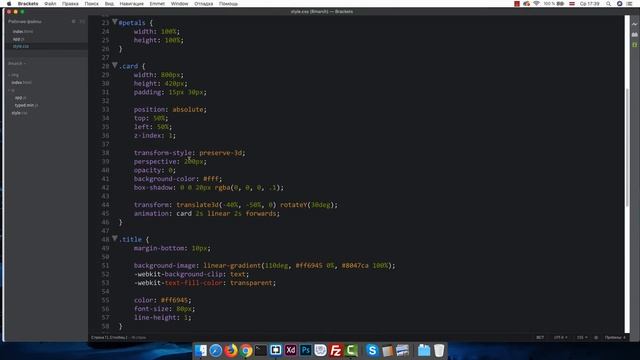Open Spotlight search in menu bar
This screenshot has height=360, width=640.
click(x=608, y=4)
